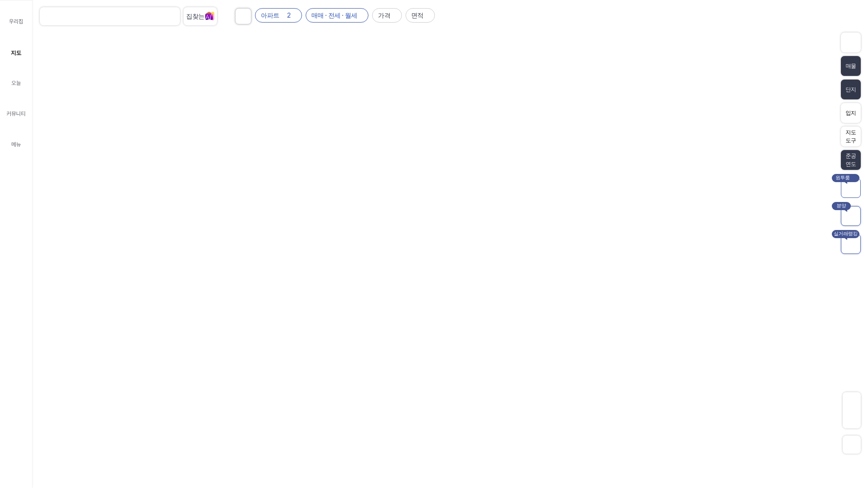The width and height of the screenshot is (868, 488).
Task: Toggle the 입지 map layer
Action: pos(850,113)
